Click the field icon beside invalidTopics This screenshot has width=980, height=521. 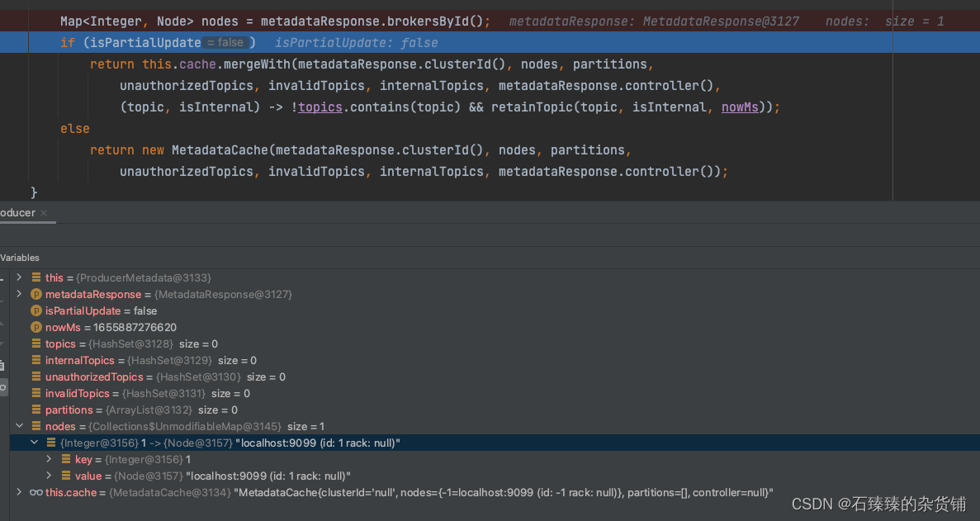[36, 393]
